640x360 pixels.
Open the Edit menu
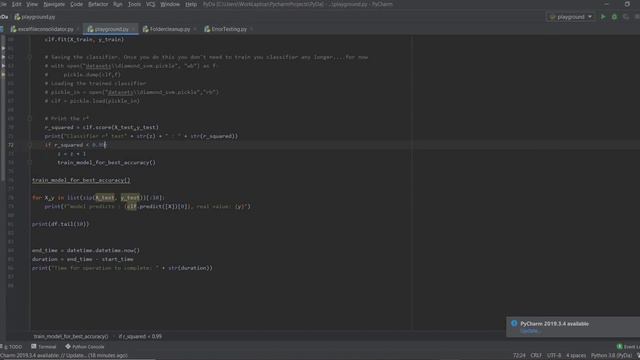point(17,4)
